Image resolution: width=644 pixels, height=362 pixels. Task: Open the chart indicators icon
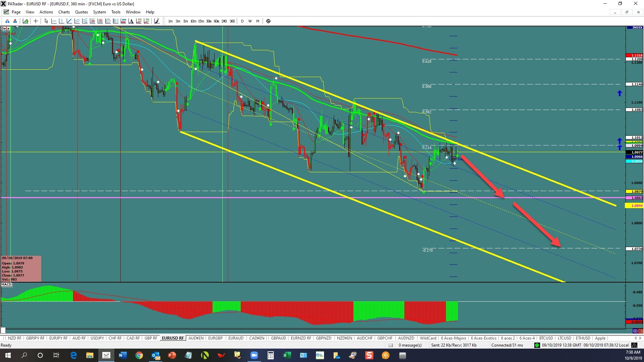pos(25,21)
